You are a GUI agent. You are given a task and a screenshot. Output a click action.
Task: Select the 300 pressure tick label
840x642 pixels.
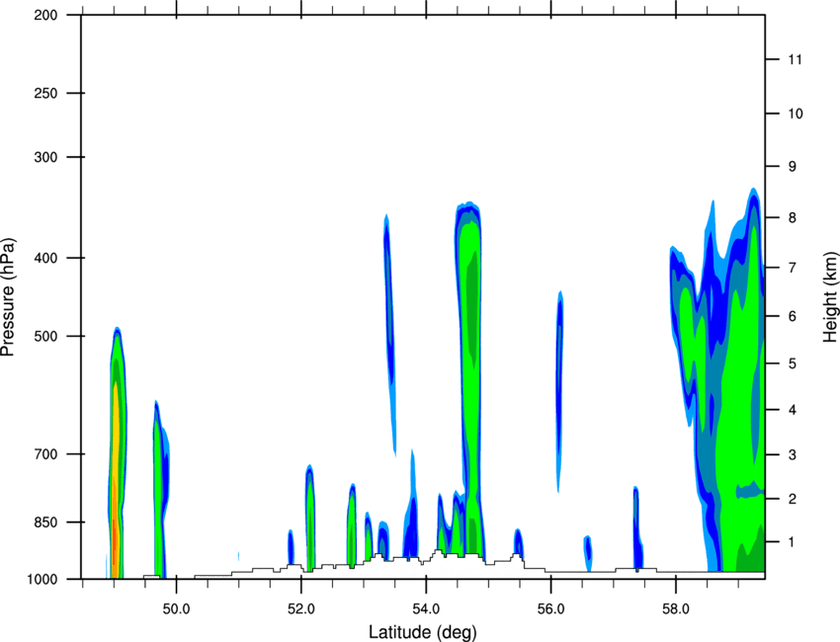click(x=45, y=157)
